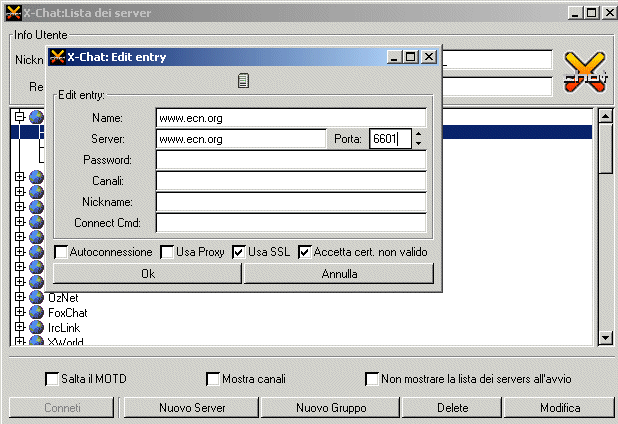Click Nuovo Server button

[192, 408]
